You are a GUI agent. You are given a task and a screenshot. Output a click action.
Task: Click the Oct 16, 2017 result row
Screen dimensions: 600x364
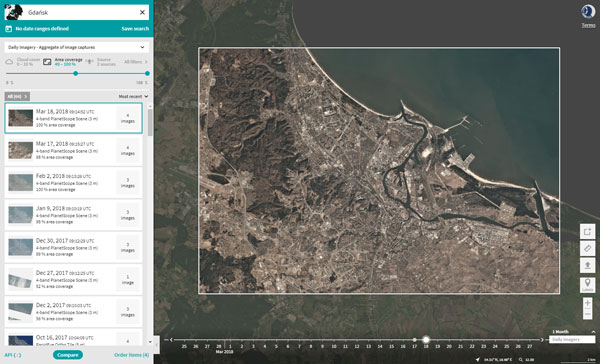coord(73,338)
